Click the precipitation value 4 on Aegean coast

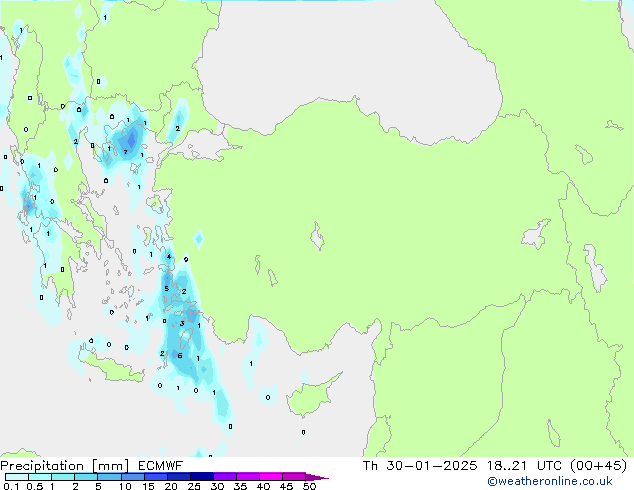click(169, 256)
